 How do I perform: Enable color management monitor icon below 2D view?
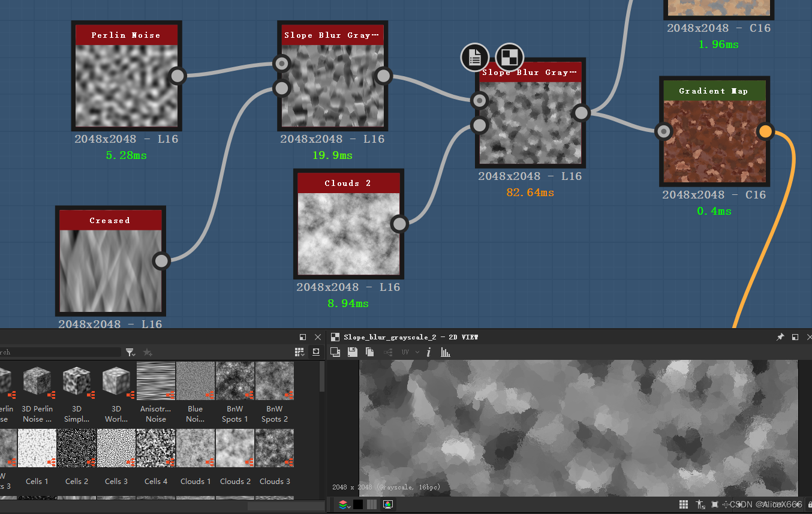(x=388, y=504)
